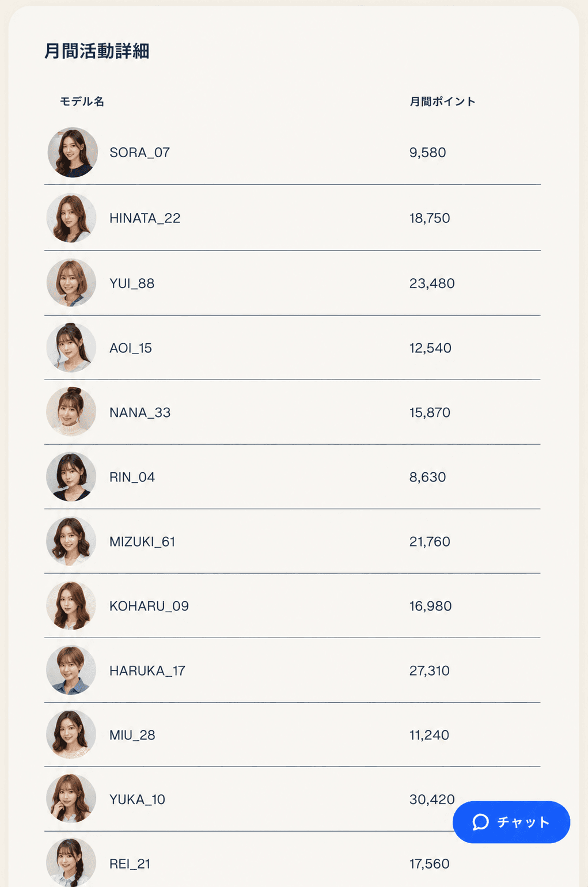Sort by the モデル名 column header
Image resolution: width=588 pixels, height=887 pixels.
[x=82, y=101]
